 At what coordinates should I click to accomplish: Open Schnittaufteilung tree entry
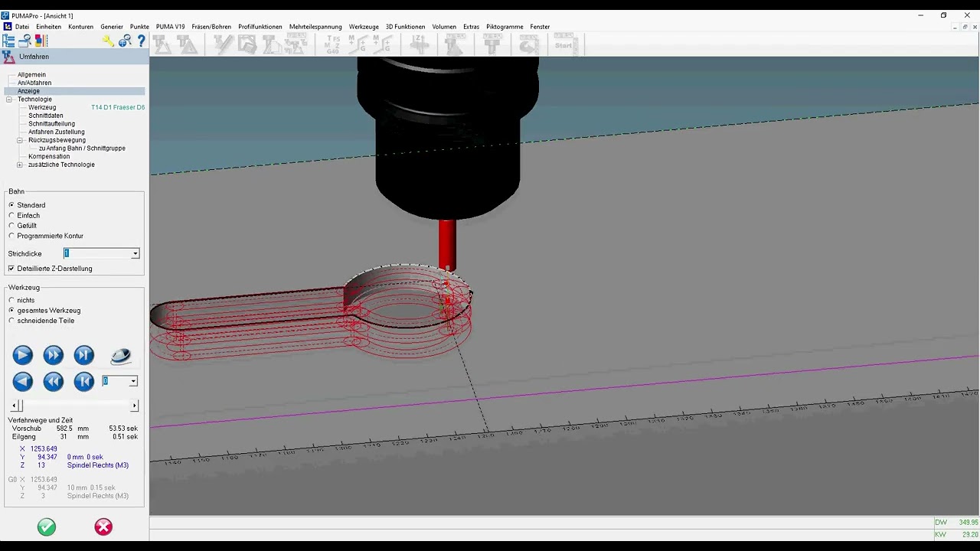tap(51, 124)
